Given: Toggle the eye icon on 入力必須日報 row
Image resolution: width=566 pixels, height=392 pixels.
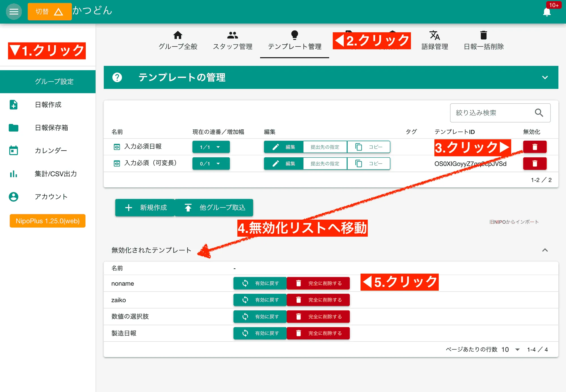Looking at the screenshot, I should coord(117,147).
